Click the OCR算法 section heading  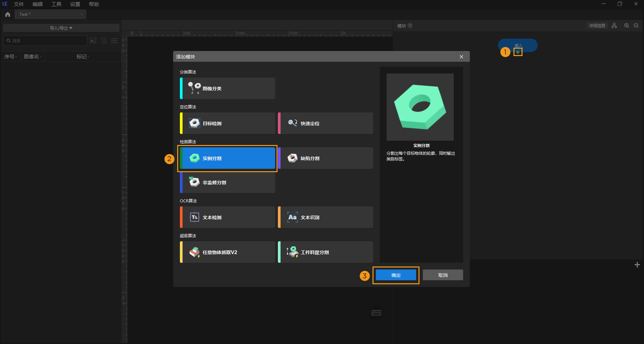(188, 201)
